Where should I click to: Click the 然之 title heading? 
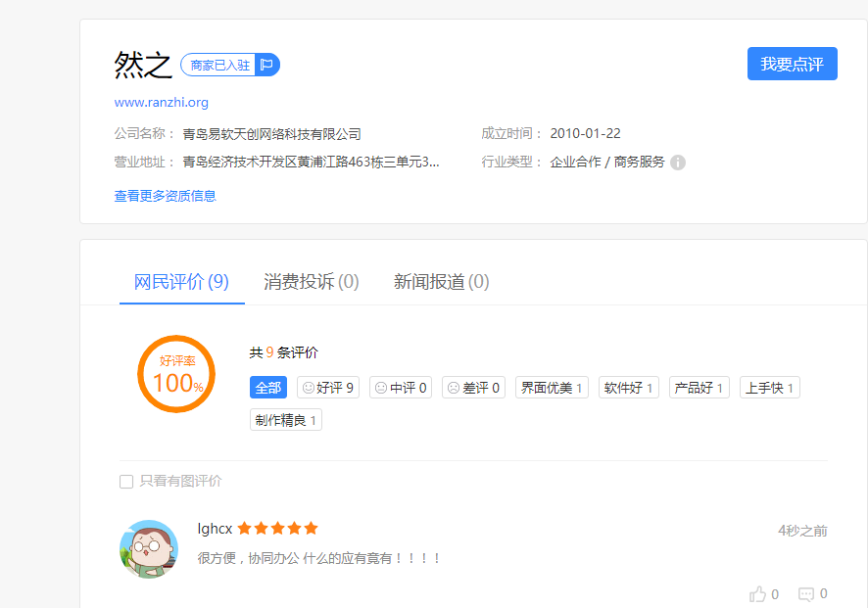coord(143,65)
